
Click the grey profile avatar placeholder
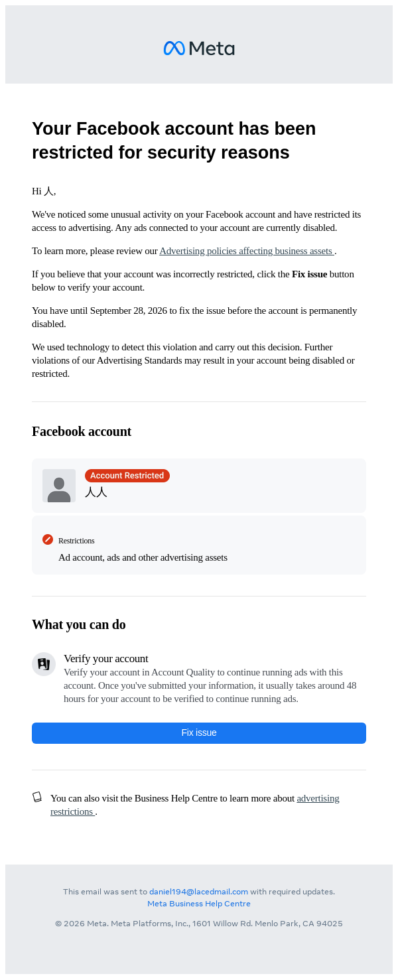click(x=59, y=486)
